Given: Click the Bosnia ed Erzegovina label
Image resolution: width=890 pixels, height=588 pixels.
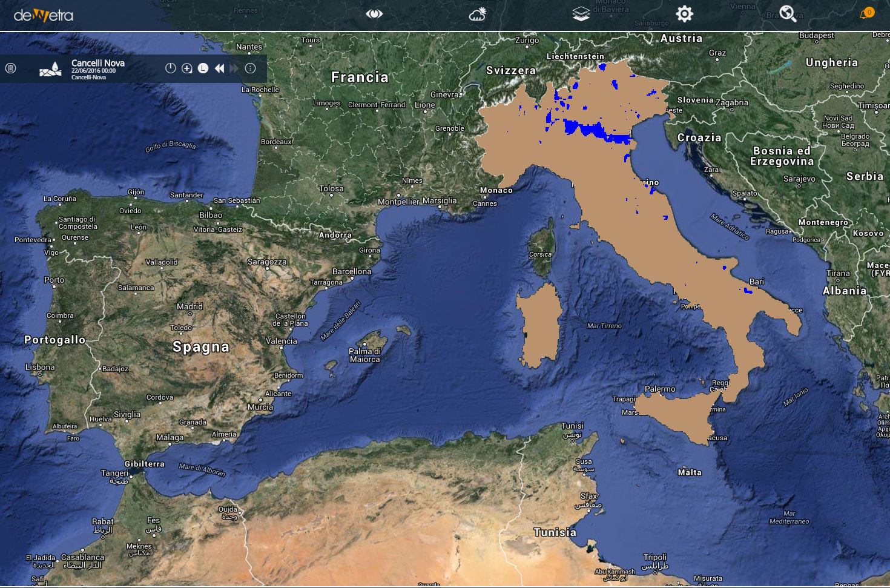Looking at the screenshot, I should (782, 156).
